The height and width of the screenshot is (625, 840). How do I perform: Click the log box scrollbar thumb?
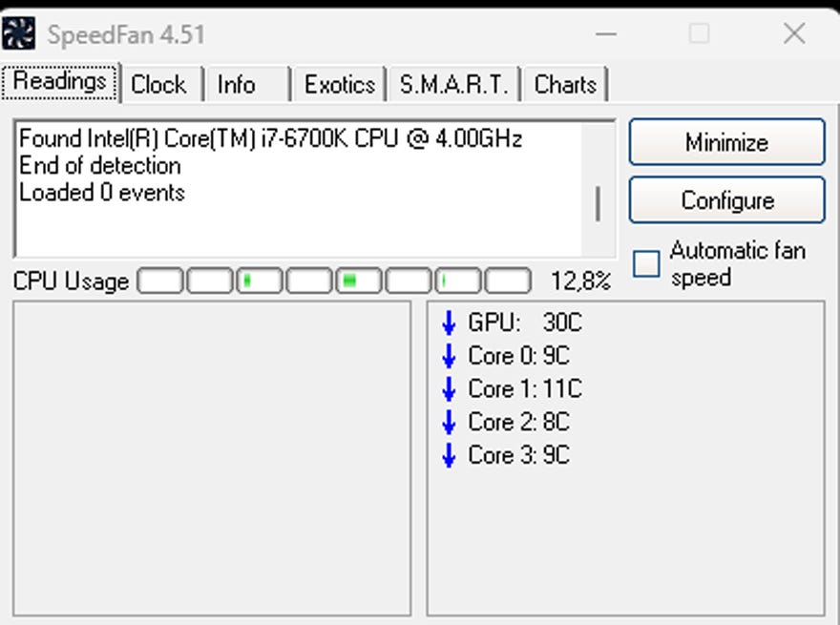pos(598,203)
